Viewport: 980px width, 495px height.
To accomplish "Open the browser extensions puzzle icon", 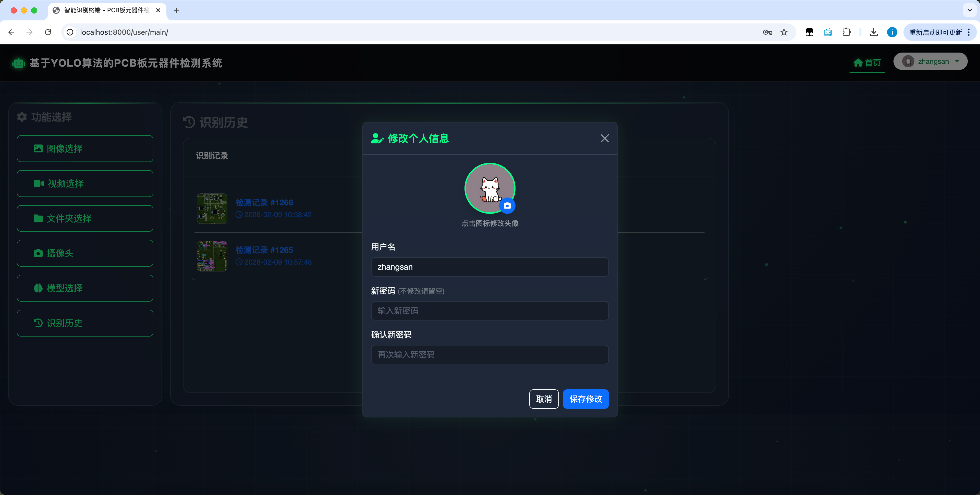I will click(x=846, y=32).
